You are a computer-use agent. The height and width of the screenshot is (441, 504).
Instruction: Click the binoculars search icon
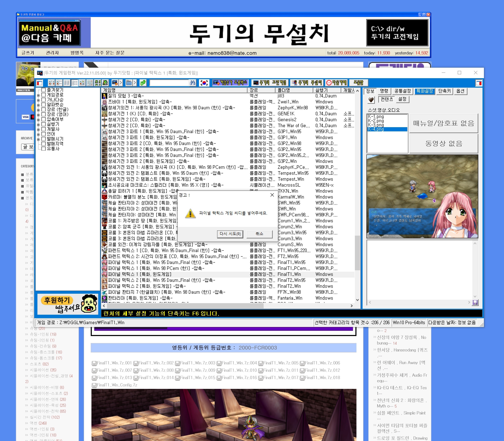tap(192, 83)
